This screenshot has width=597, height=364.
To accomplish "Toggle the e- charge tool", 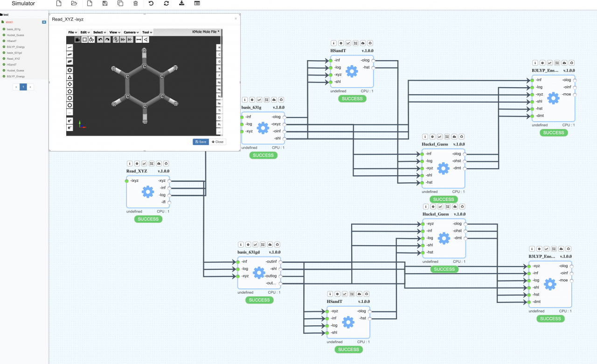I will pyautogui.click(x=70, y=128).
